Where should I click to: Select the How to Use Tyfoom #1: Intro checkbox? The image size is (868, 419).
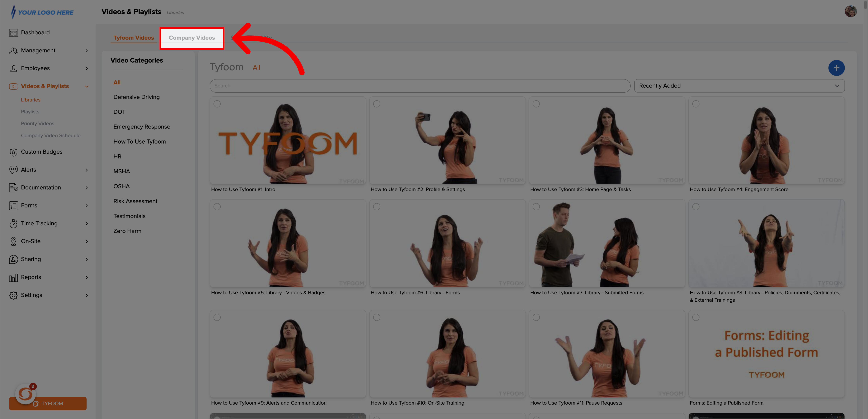click(217, 104)
